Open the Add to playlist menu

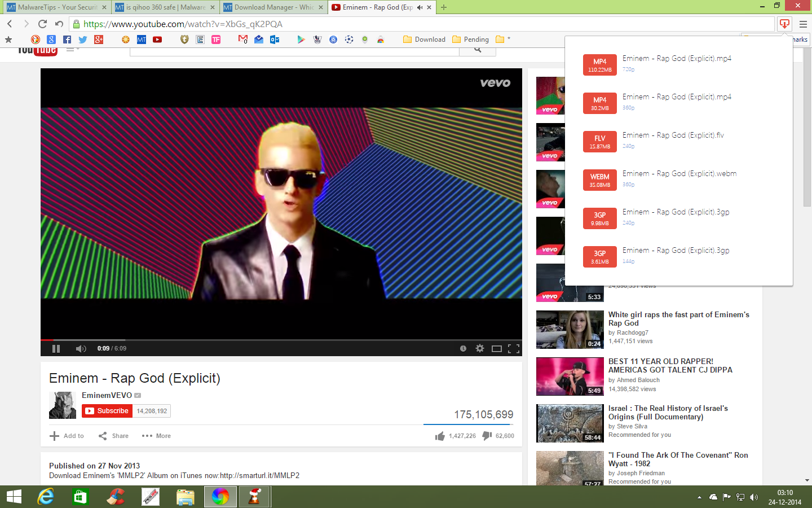coord(67,436)
